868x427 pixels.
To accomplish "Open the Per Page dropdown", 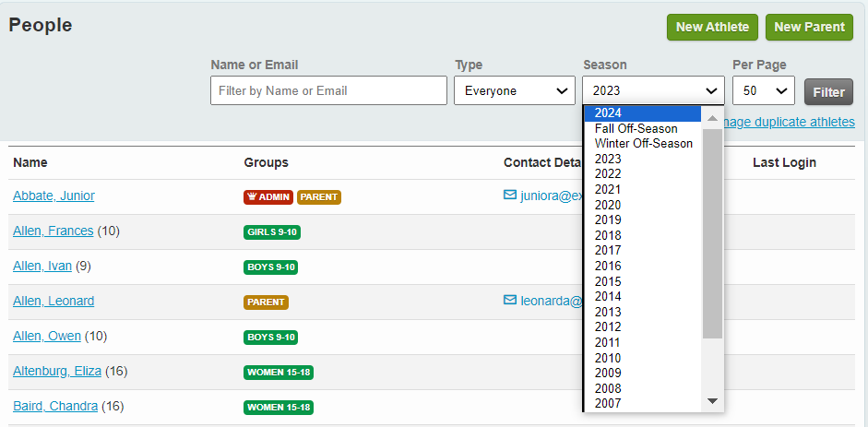I will 763,90.
